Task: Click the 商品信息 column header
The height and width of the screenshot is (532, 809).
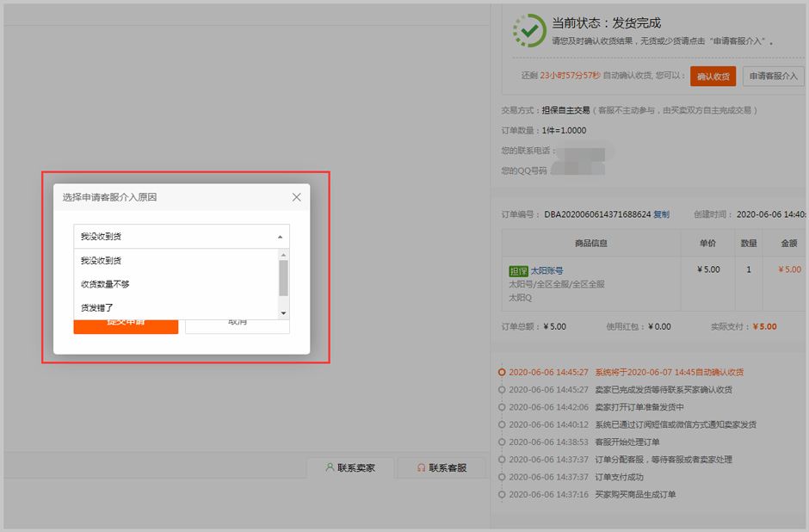Action: 591,243
